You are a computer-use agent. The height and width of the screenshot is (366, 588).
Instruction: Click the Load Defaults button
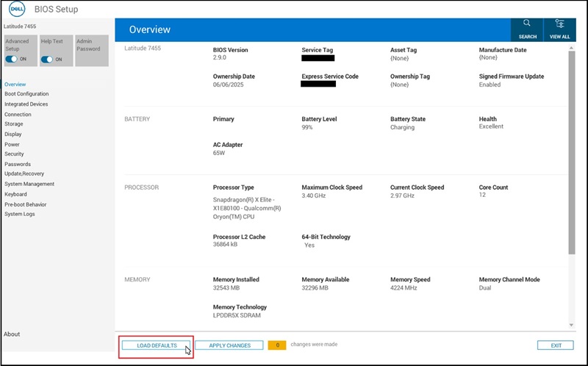[x=157, y=345]
